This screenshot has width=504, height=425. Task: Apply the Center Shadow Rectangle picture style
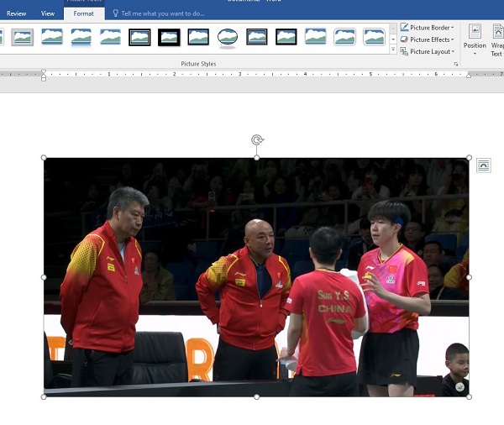tap(315, 37)
